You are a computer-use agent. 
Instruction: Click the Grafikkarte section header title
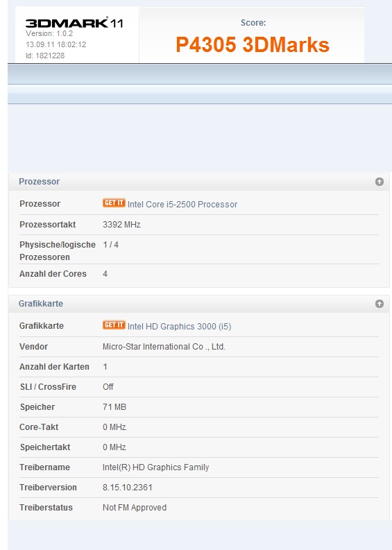(x=41, y=304)
